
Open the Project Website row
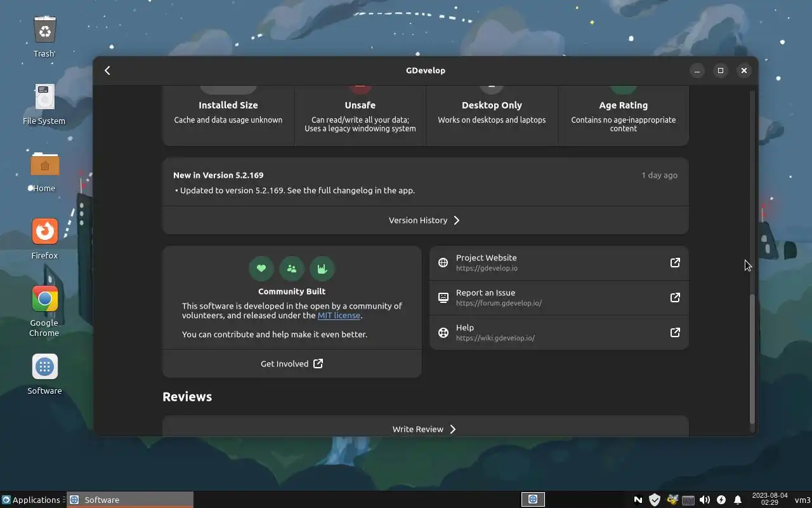[559, 263]
